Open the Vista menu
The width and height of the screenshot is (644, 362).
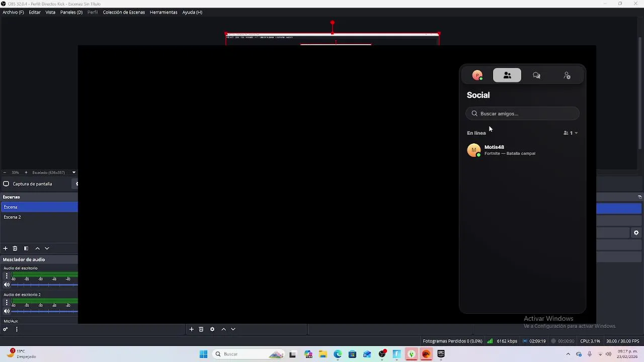50,12
